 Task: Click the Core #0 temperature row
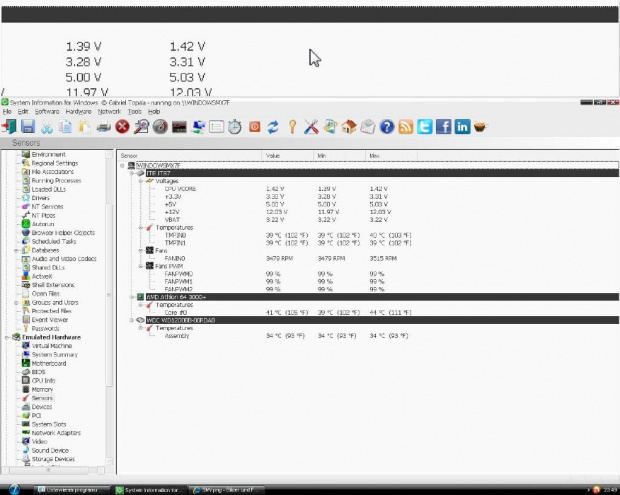[x=368, y=312]
